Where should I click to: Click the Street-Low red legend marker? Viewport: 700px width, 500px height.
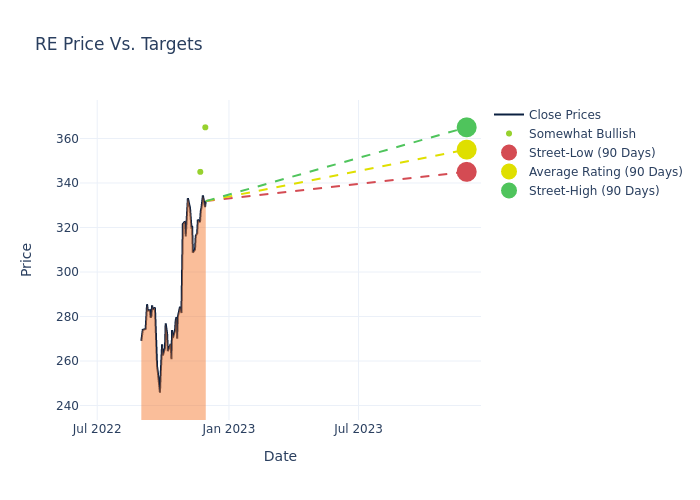pos(509,153)
